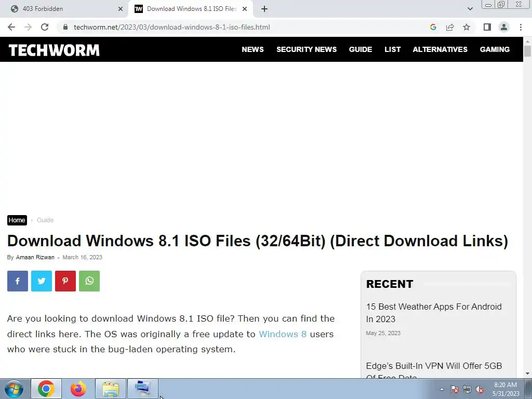This screenshot has width=532, height=399.
Task: Click the RECENT sidebar heading
Action: [x=390, y=284]
